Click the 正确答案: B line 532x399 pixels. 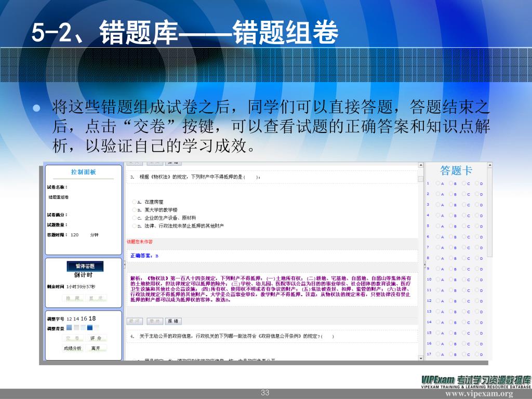pos(144,256)
